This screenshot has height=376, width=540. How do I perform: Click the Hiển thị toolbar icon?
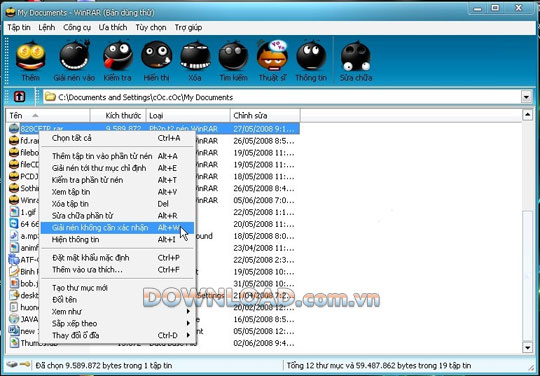157,56
